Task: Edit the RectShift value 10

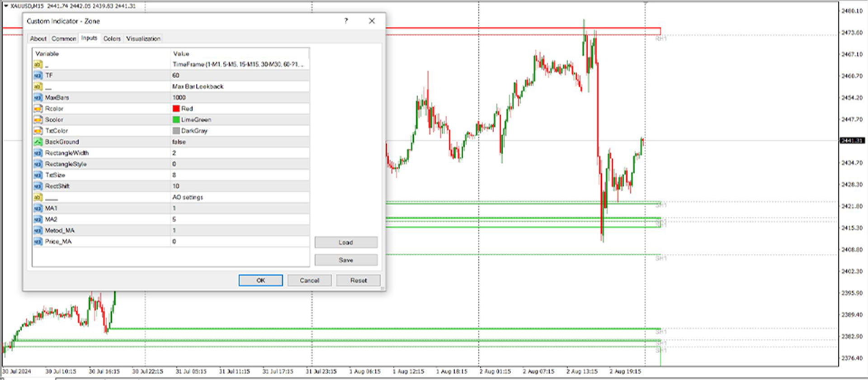Action: [x=240, y=186]
